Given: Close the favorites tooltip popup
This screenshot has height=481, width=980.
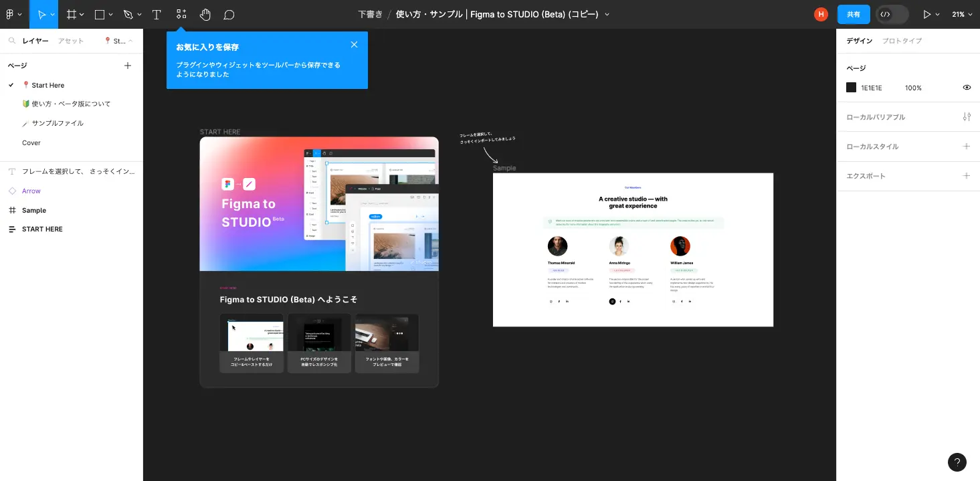Looking at the screenshot, I should click(354, 45).
